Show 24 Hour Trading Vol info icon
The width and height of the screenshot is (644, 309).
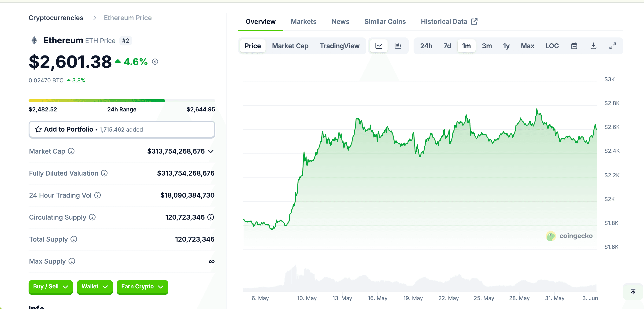[97, 195]
